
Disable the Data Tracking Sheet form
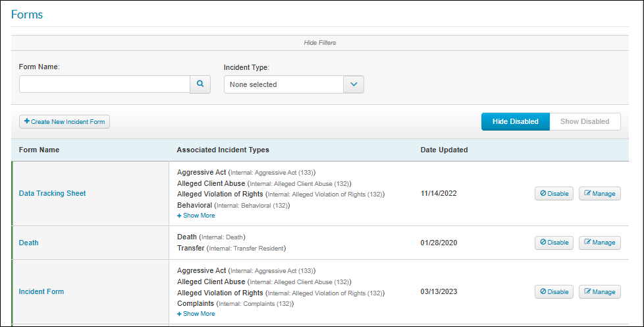click(554, 193)
